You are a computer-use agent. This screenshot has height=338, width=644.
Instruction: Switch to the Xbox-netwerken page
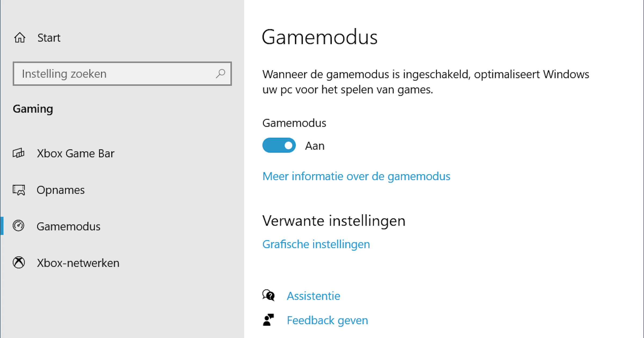(x=78, y=262)
